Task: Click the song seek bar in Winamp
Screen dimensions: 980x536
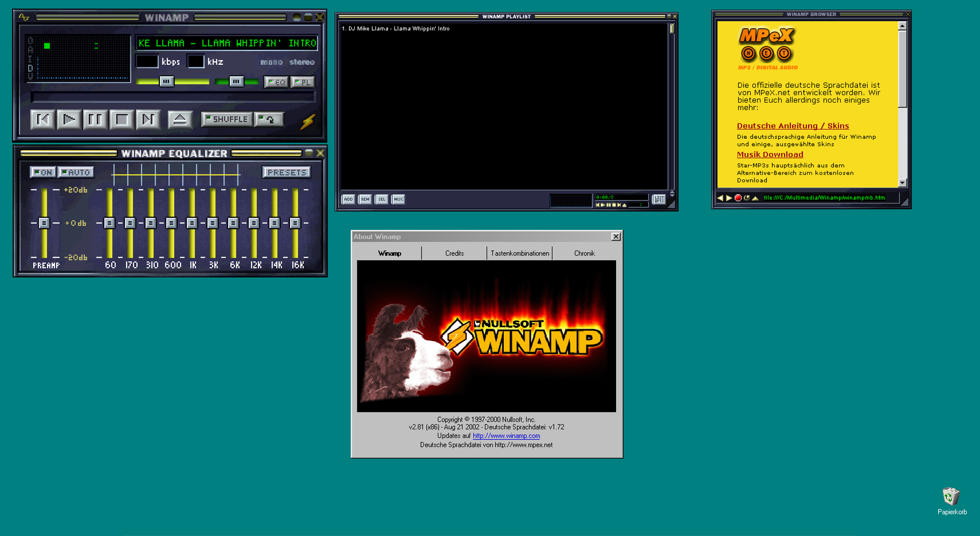Action: point(173,97)
